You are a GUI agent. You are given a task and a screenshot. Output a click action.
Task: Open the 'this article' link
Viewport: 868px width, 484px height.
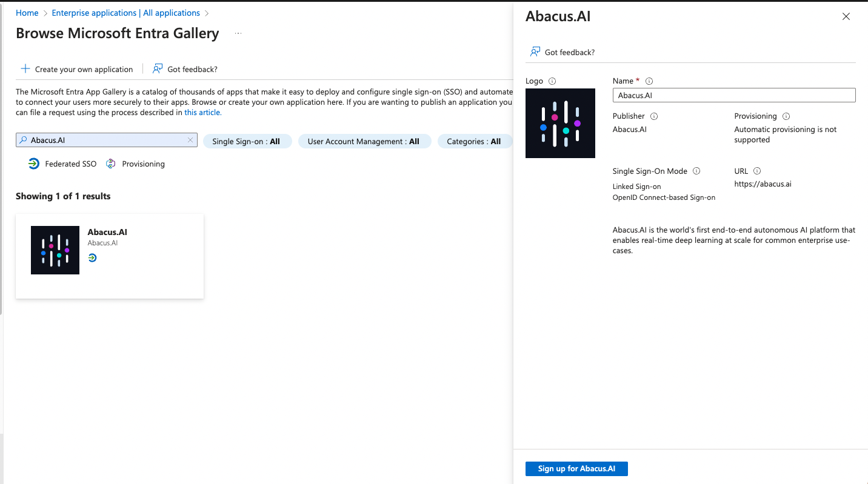203,112
